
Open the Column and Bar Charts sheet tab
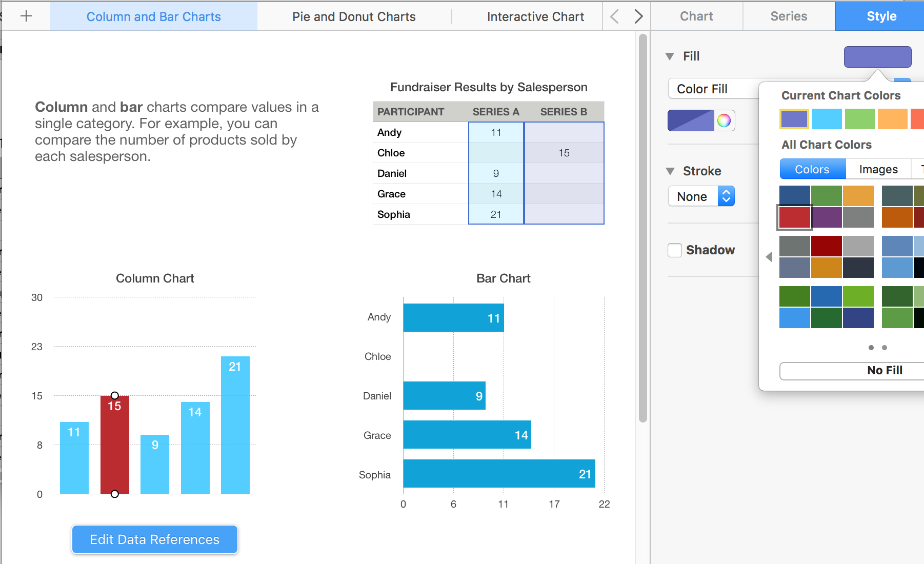(x=153, y=16)
